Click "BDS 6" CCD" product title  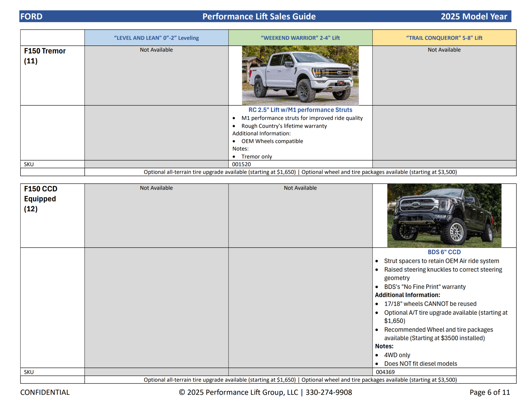coord(444,252)
